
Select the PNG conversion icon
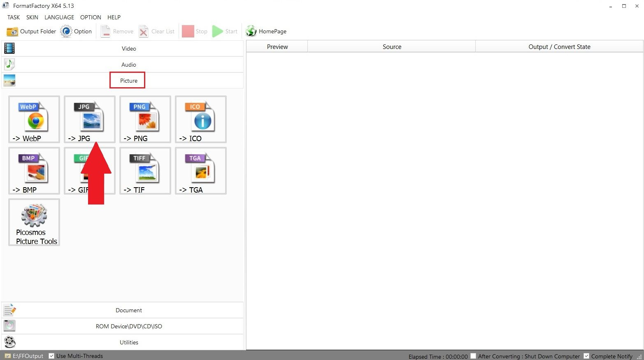pos(145,119)
